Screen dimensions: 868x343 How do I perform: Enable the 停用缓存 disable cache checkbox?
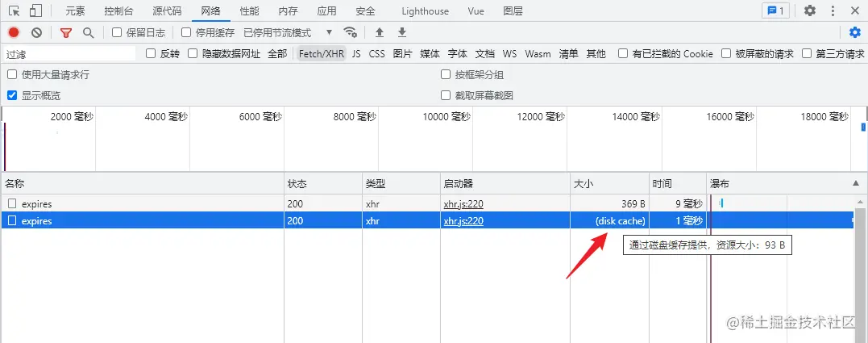186,32
